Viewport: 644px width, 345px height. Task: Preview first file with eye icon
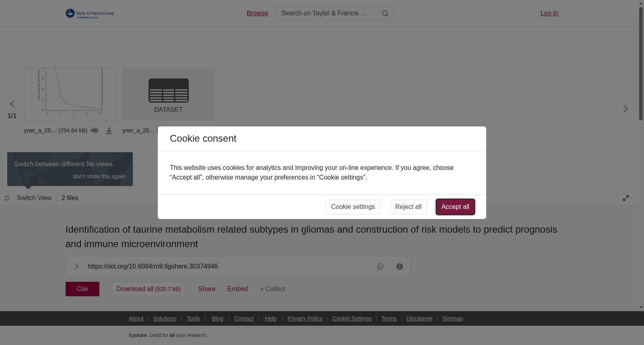point(95,130)
